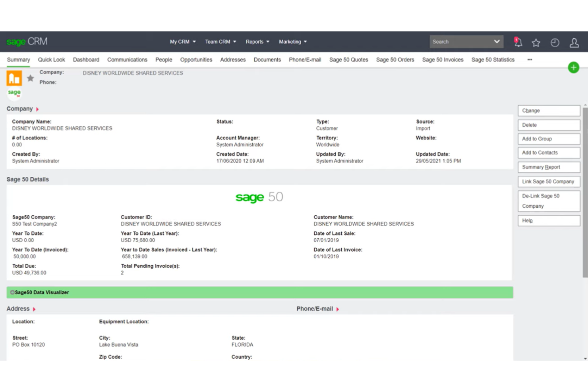The image size is (588, 392).
Task: Go to the Communications tab
Action: [x=127, y=60]
